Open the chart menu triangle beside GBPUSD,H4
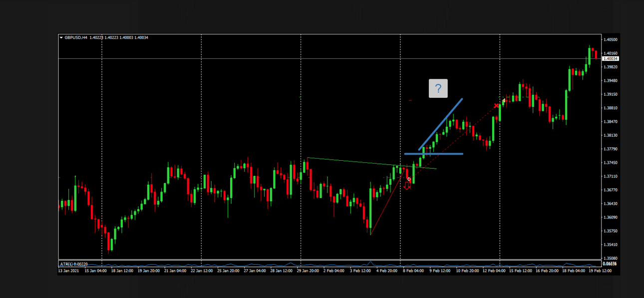The width and height of the screenshot is (644, 298). coord(61,37)
